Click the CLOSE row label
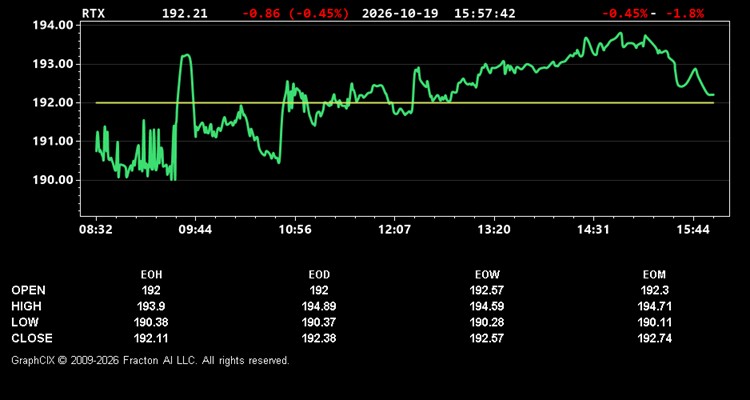The image size is (750, 400). tap(32, 338)
